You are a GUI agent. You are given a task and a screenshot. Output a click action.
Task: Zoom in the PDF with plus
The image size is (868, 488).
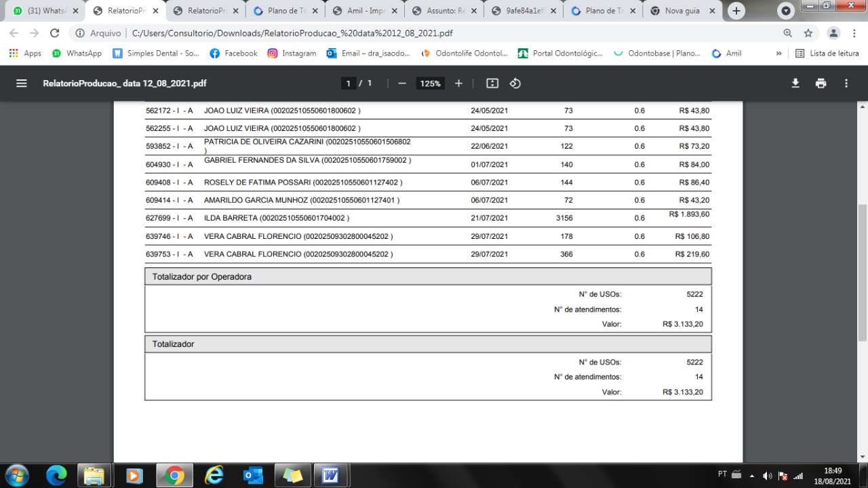pyautogui.click(x=458, y=83)
